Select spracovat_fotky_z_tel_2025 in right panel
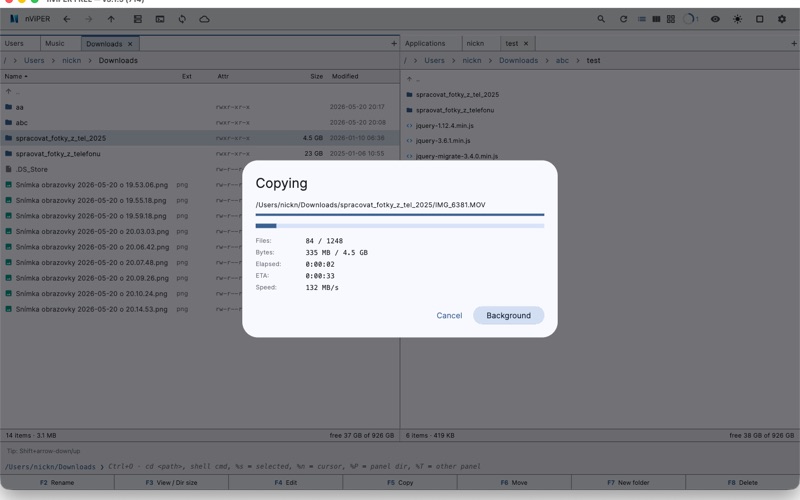The height and width of the screenshot is (500, 800). [600, 94]
